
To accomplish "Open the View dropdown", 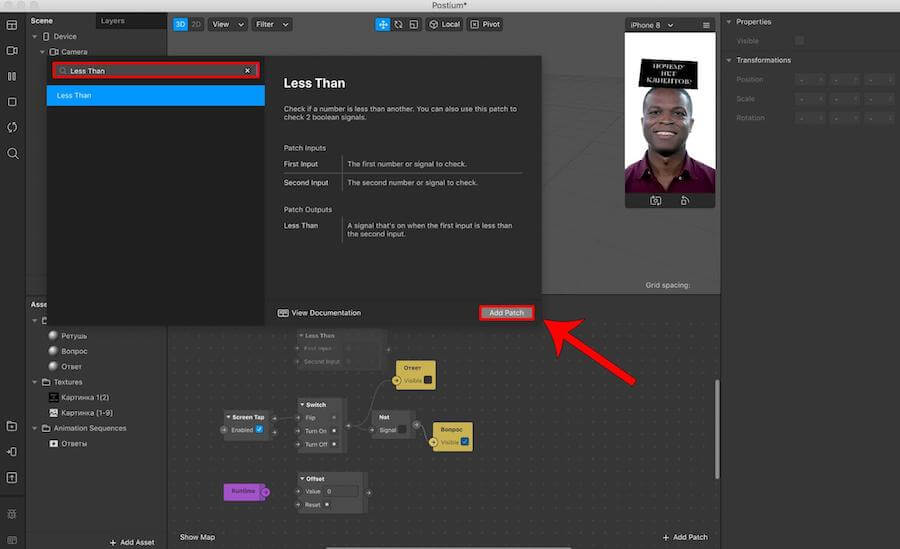I will pos(228,24).
